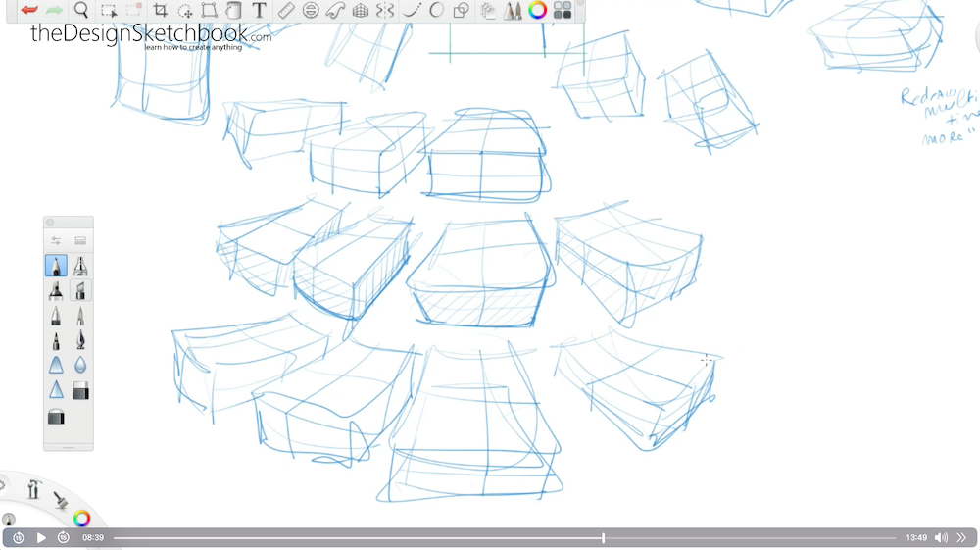Select the Sharpen triangle brush

click(x=56, y=390)
